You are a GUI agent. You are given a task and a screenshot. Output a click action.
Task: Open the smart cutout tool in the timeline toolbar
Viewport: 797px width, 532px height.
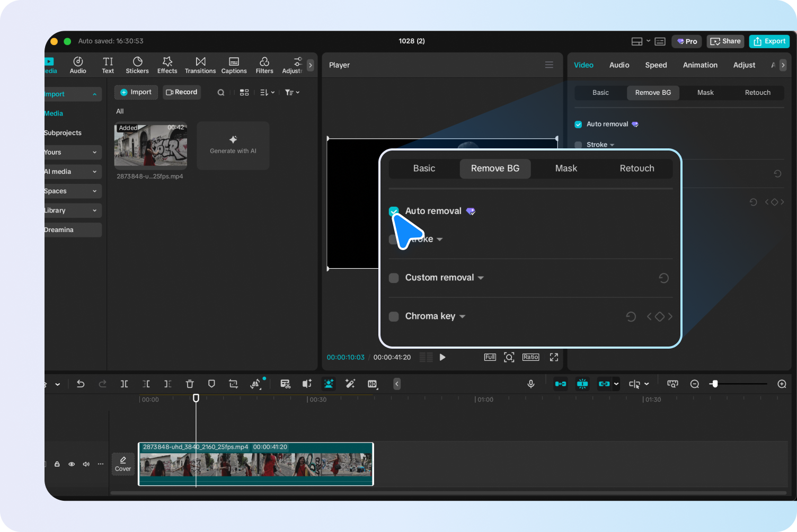point(329,384)
